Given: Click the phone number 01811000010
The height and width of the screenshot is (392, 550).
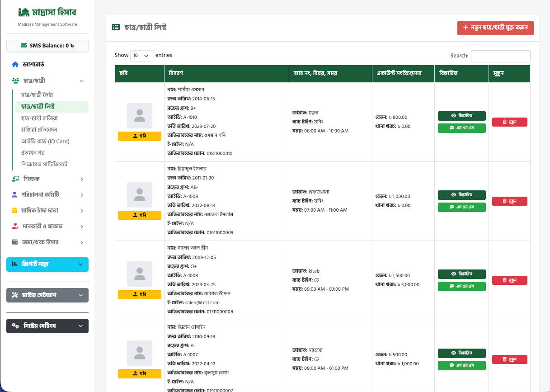Looking at the screenshot, I should pos(220,153).
